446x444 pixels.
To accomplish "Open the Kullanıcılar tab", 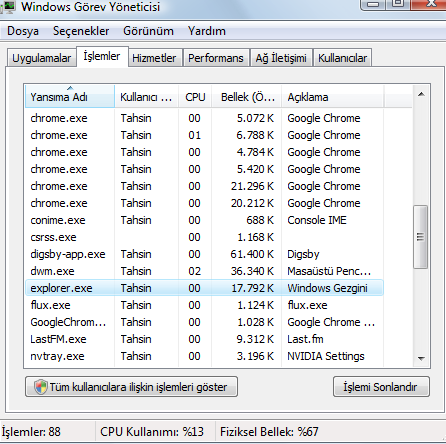I will pyautogui.click(x=342, y=58).
